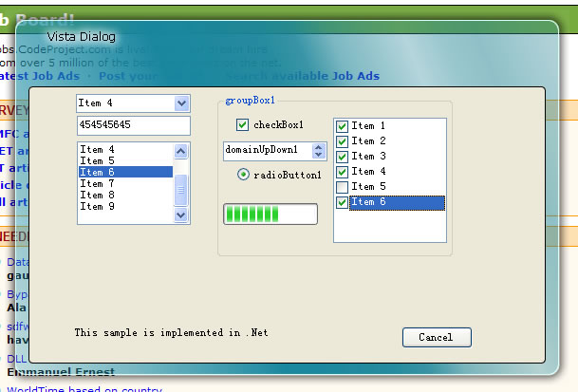Select Item 9 in the left list box

point(125,207)
